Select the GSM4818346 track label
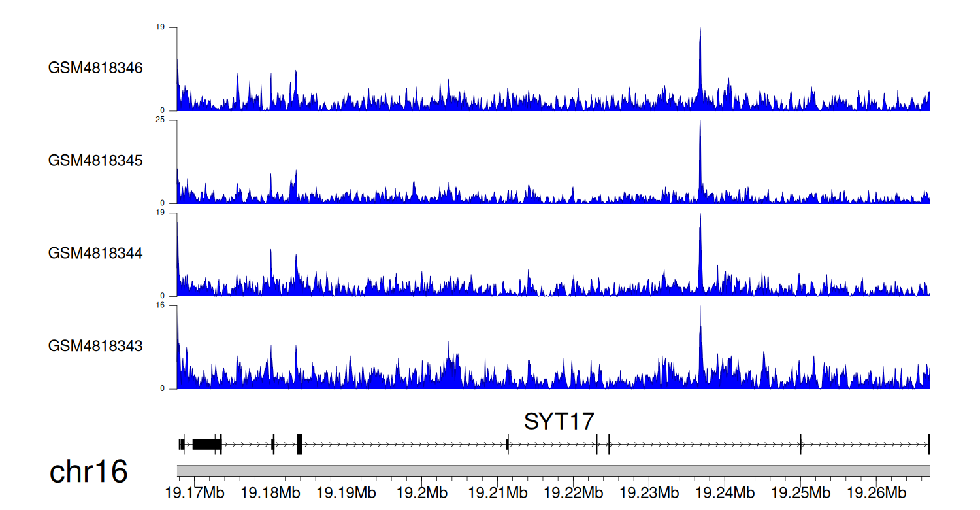The width and height of the screenshot is (980, 510). point(95,68)
